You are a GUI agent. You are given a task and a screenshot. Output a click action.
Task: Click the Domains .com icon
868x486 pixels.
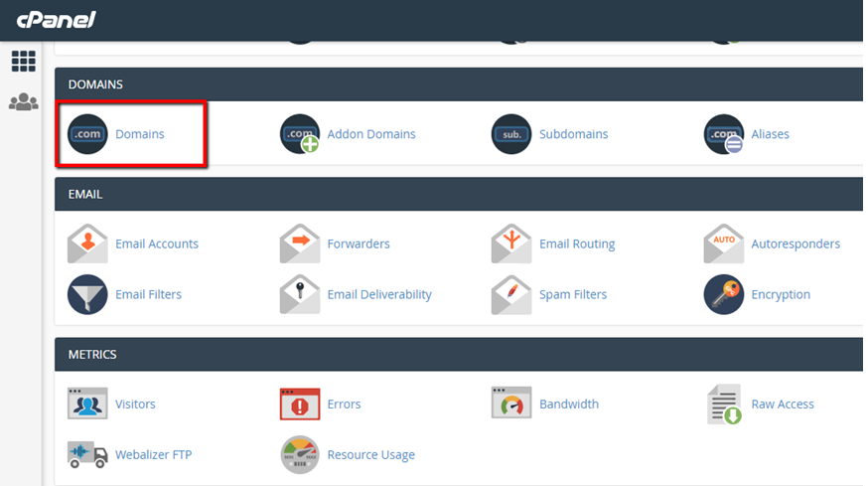[x=87, y=134]
